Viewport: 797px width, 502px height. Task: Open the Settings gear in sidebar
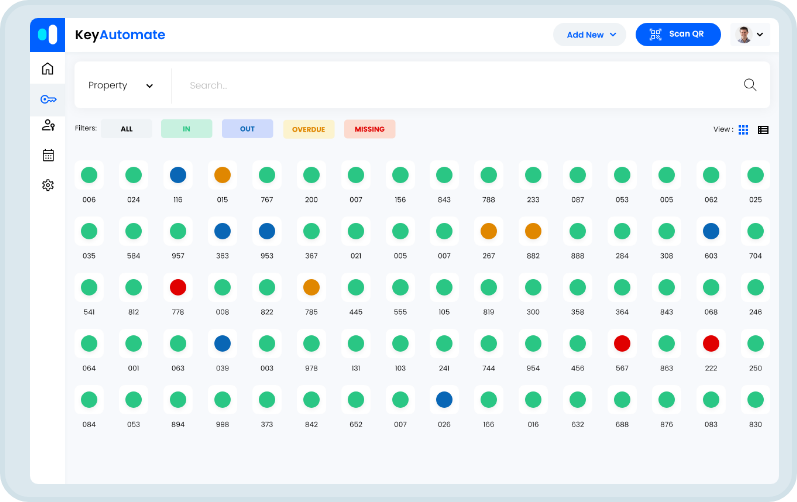[x=47, y=185]
